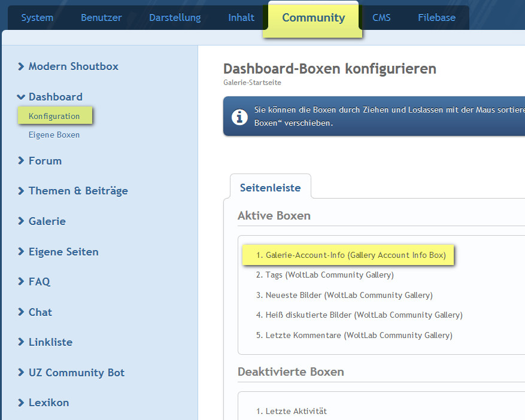525x420 pixels.
Task: Expand the FAQ chevron
Action: tap(21, 281)
